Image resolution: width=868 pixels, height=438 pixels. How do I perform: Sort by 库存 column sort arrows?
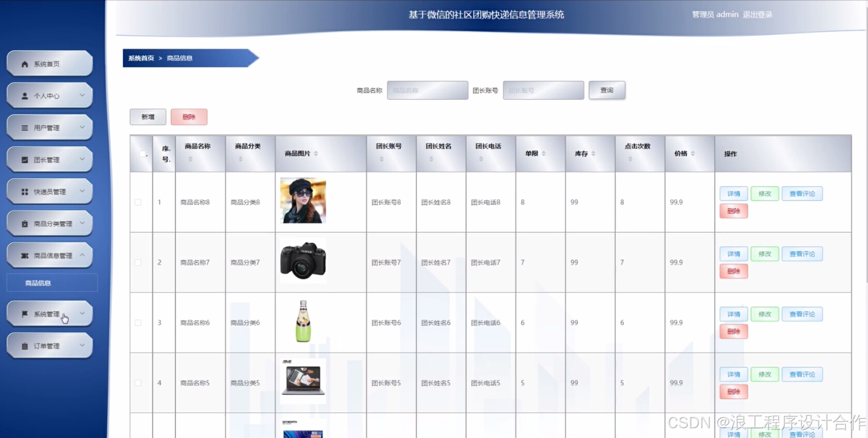click(x=593, y=153)
